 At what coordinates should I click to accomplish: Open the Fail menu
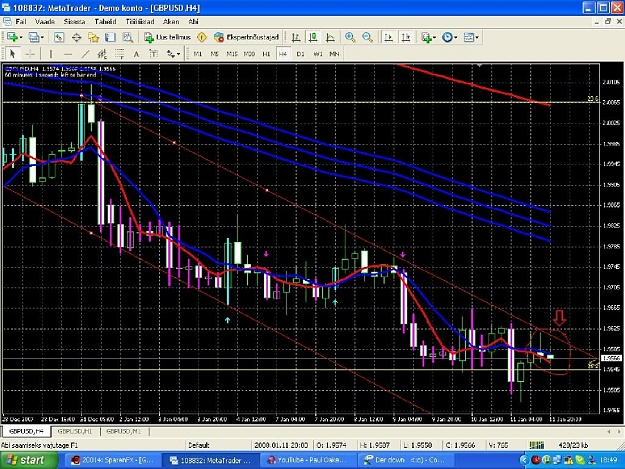(x=21, y=22)
